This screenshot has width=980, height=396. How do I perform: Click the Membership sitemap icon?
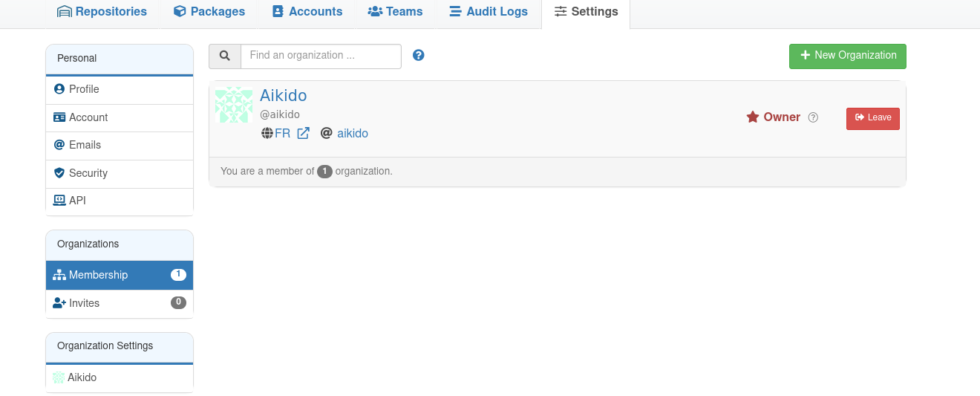59,275
